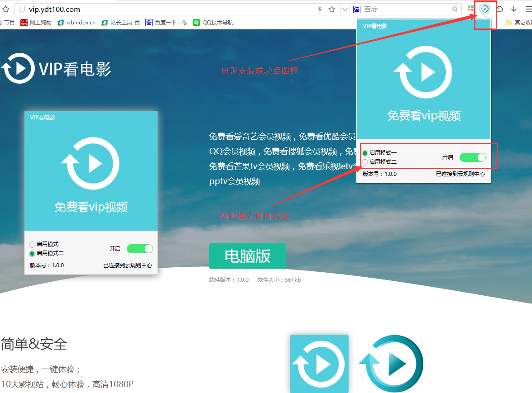Open the 站长工具 bookmark
Image resolution: width=532 pixels, height=393 pixels.
click(120, 22)
